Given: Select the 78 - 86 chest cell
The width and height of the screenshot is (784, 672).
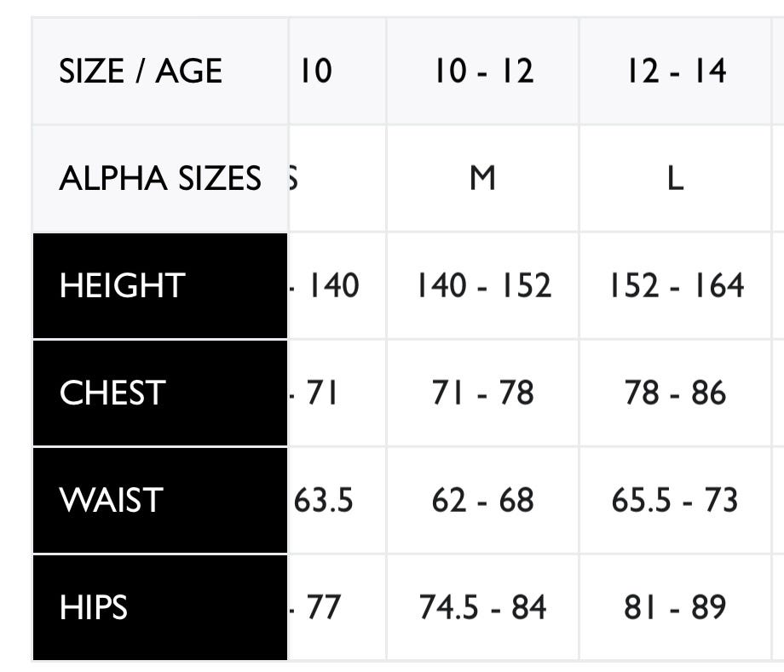Looking at the screenshot, I should (x=675, y=393).
